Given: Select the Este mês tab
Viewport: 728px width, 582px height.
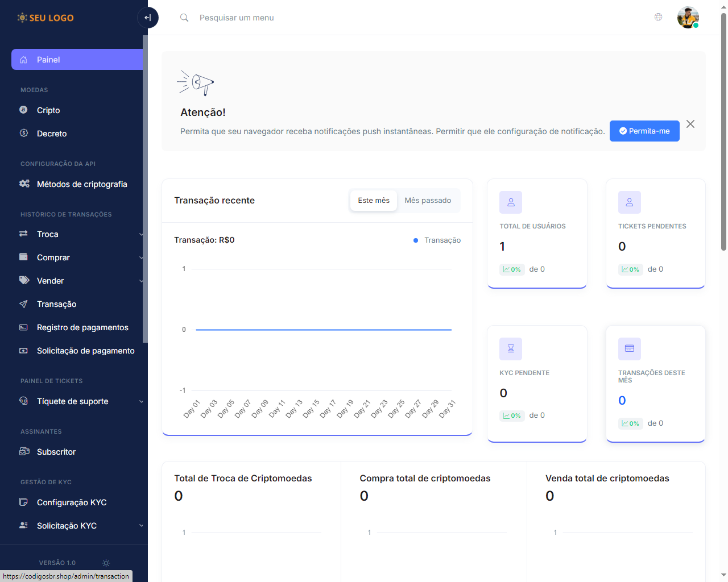Looking at the screenshot, I should tap(374, 201).
